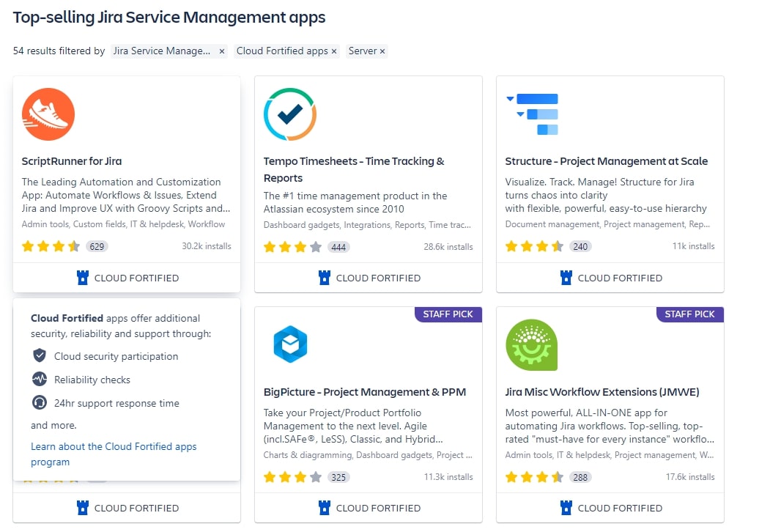Click the CLOUD FORTIFIED label under Structure
The image size is (759, 532).
(620, 278)
